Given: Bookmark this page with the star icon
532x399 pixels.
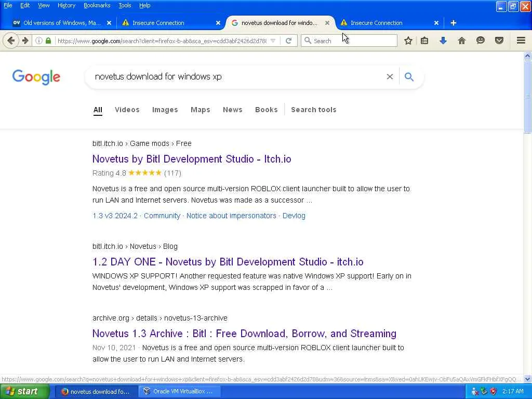Looking at the screenshot, I should [408, 41].
